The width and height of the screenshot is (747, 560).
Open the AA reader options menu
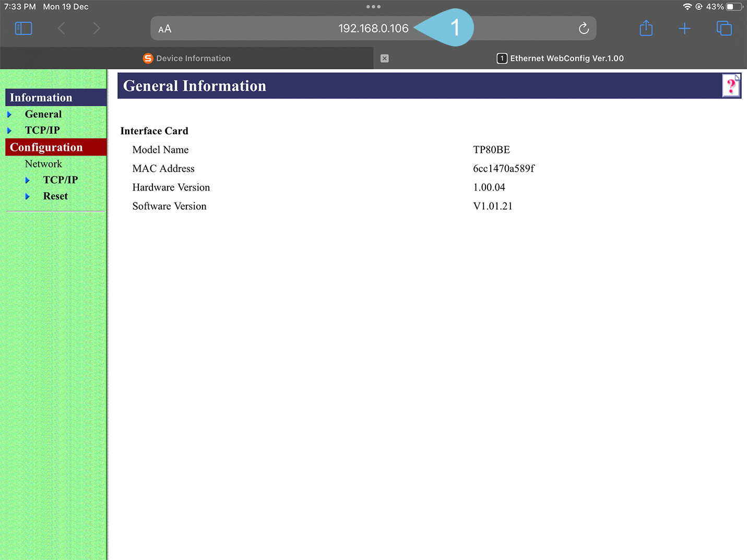165,29
